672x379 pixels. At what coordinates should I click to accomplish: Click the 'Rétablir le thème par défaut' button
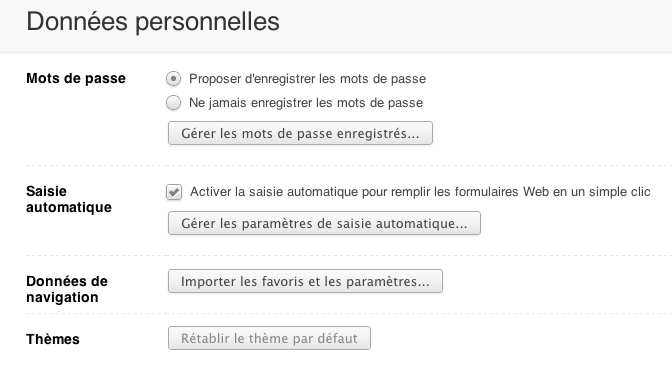pyautogui.click(x=269, y=338)
